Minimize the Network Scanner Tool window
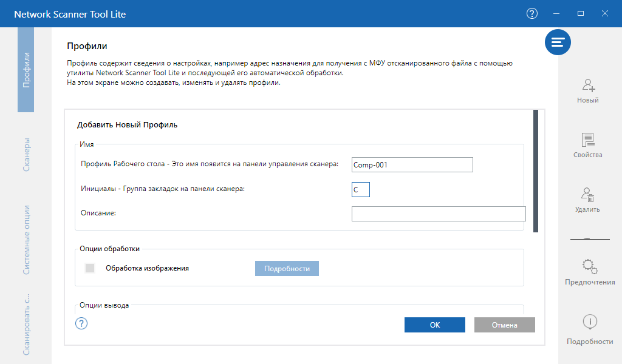 [x=556, y=13]
